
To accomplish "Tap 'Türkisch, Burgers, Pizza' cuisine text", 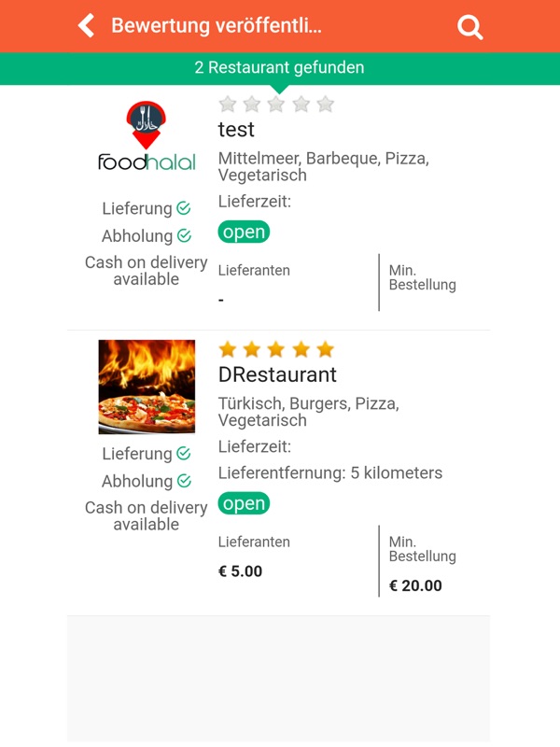I will 308,403.
